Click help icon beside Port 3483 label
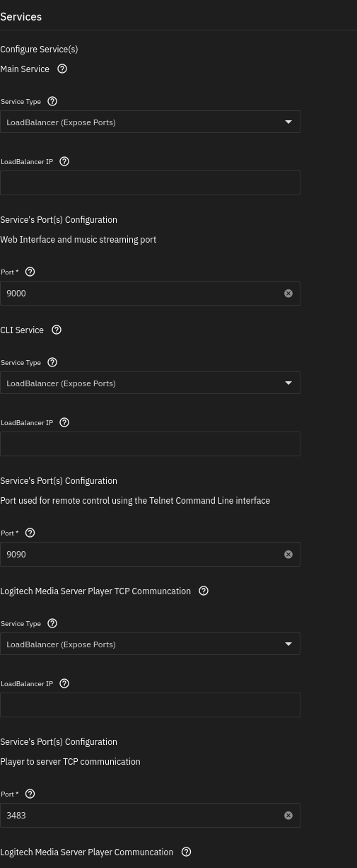Viewport: 357px width, 868px height. pyautogui.click(x=30, y=794)
